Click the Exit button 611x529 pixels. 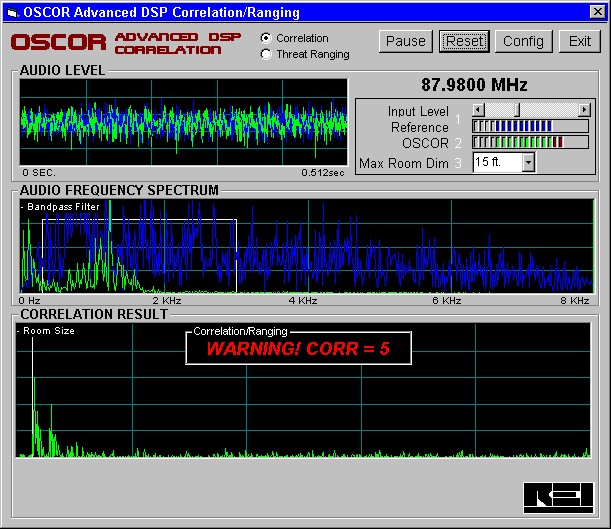coord(579,41)
